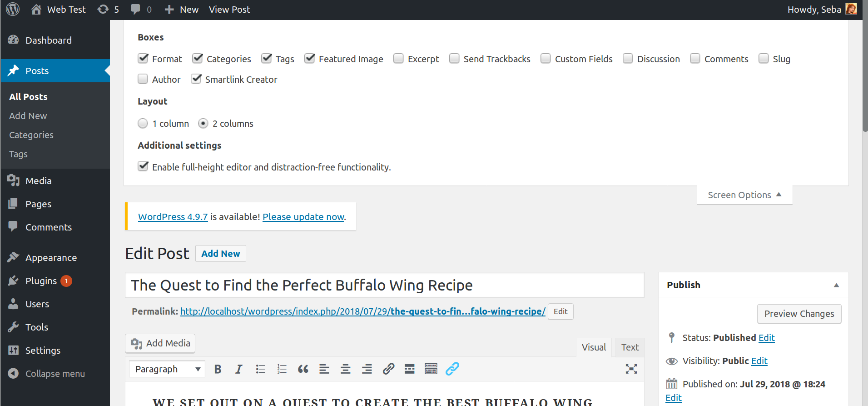Switch to the Visual editor tab
The height and width of the screenshot is (406, 868).
click(594, 347)
